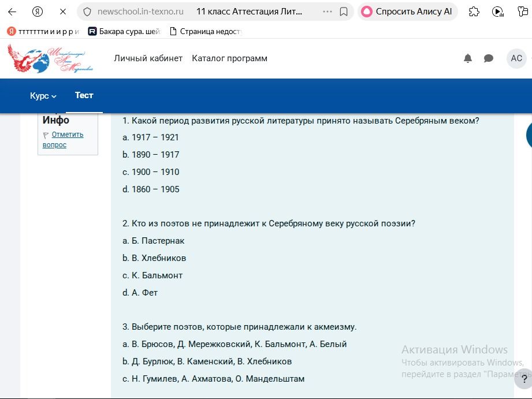Open Бакара сура bookmark
The image size is (532, 399).
coord(124,32)
